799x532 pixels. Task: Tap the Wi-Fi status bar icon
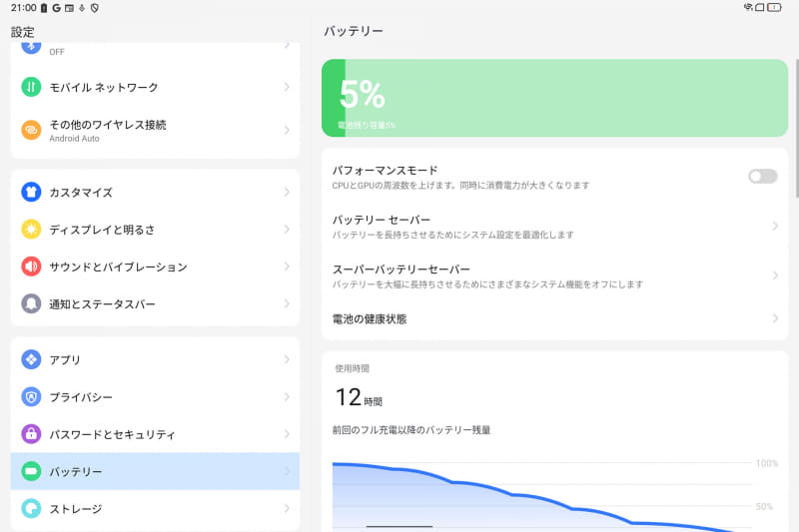click(x=748, y=7)
